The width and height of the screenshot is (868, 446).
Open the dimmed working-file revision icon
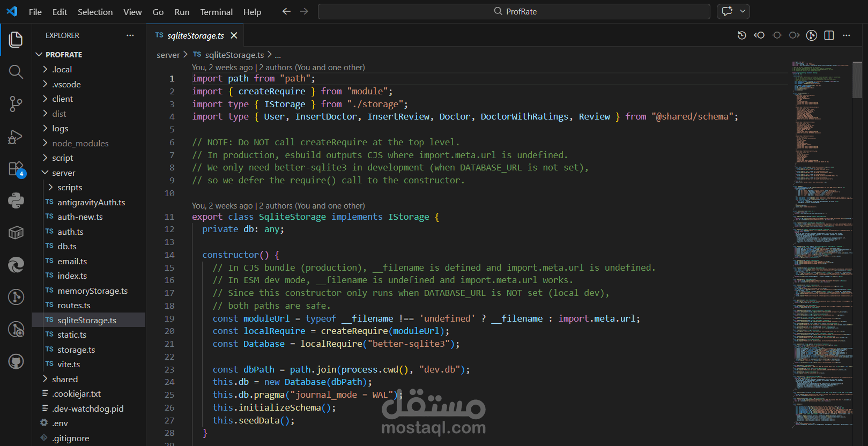(777, 35)
